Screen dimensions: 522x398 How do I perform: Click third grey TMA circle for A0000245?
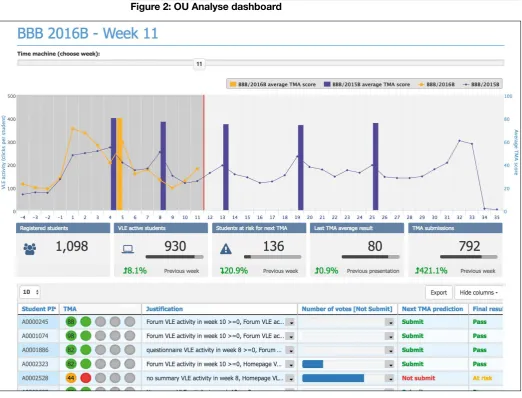click(100, 322)
